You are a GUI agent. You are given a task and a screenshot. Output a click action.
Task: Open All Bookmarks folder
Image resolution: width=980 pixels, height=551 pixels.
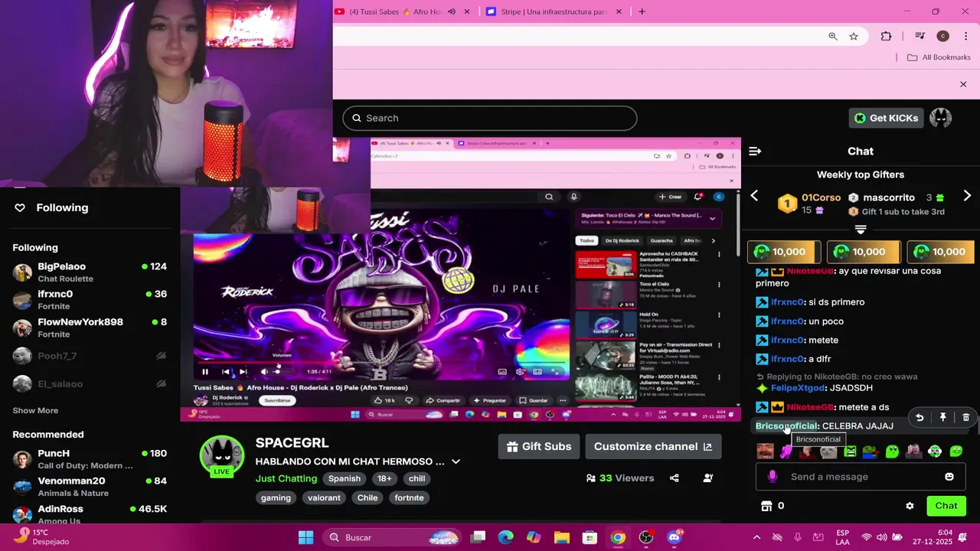pos(939,57)
